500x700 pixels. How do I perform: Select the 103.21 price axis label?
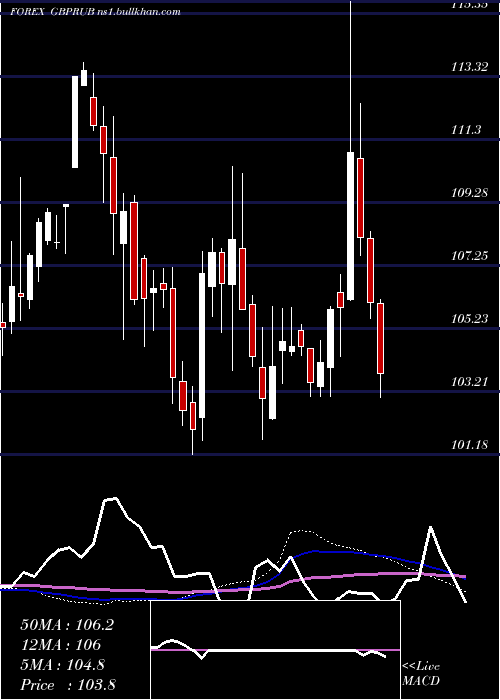[x=469, y=382]
